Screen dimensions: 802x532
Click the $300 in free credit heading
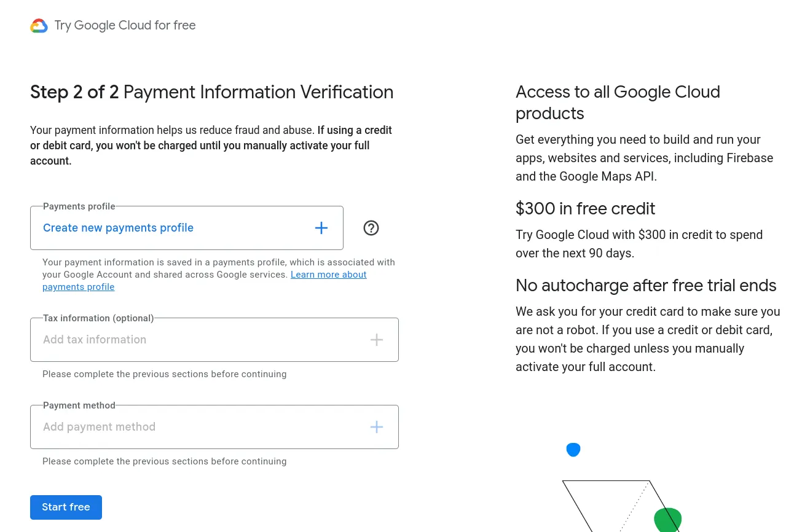point(586,209)
